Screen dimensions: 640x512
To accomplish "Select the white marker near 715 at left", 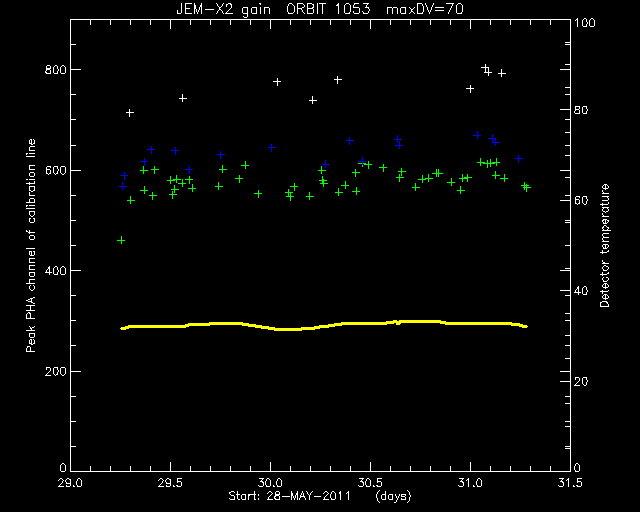I will [129, 113].
